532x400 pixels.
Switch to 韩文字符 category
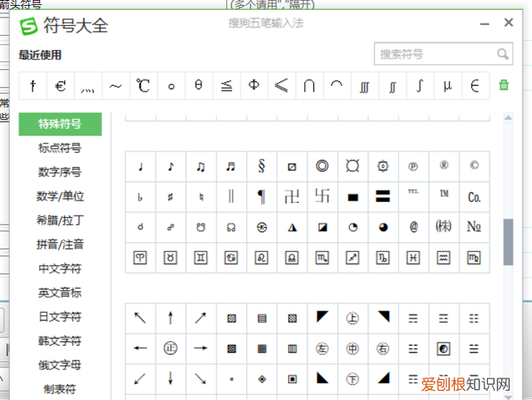60,341
